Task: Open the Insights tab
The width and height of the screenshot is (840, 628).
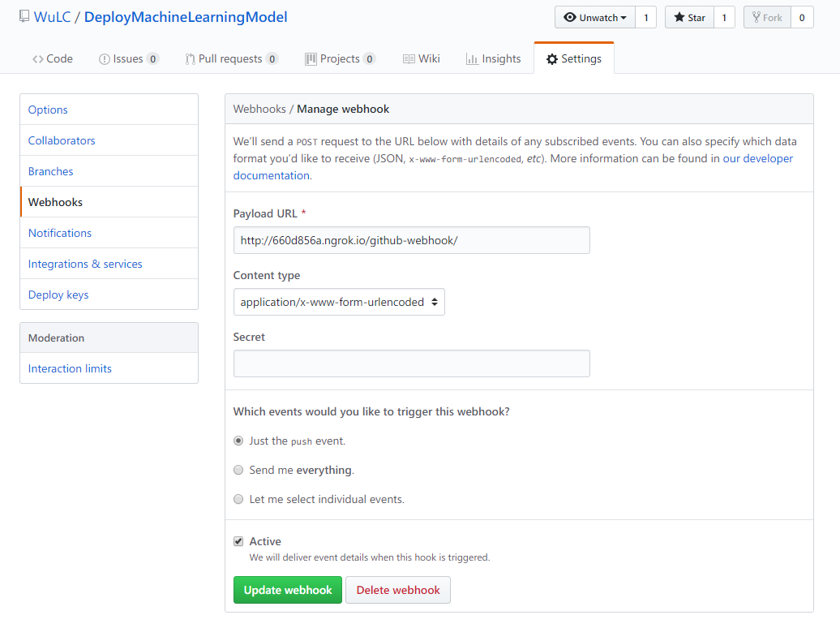Action: [494, 59]
